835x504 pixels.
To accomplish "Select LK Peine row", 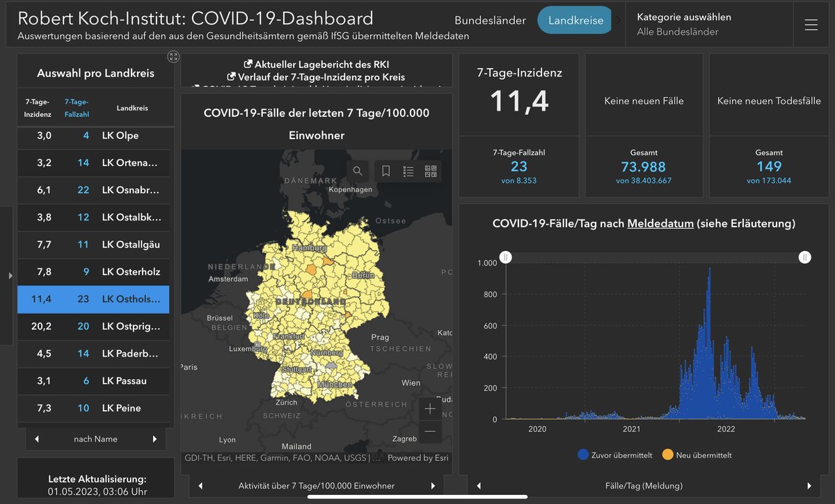I will pyautogui.click(x=93, y=408).
